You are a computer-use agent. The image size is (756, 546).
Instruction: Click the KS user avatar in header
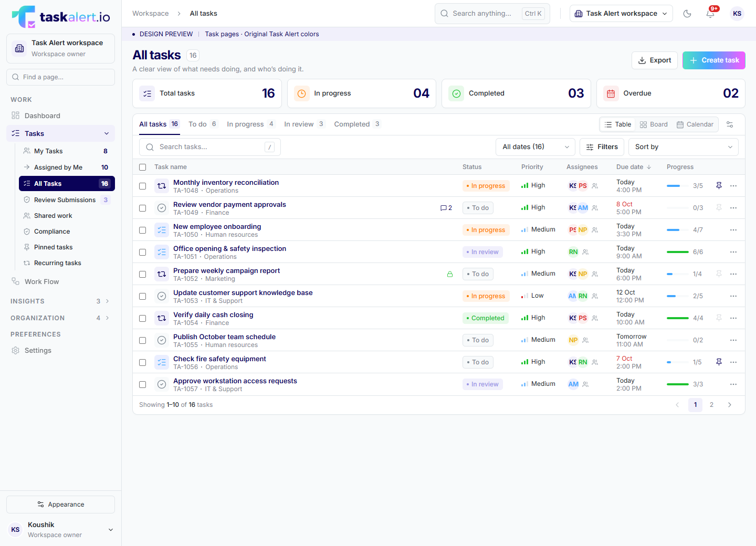click(737, 14)
